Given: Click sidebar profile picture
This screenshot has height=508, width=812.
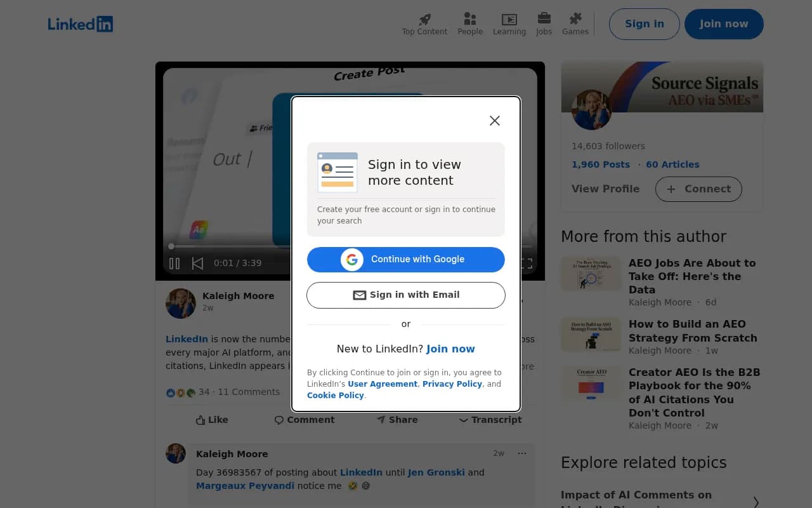Looking at the screenshot, I should coord(591,110).
